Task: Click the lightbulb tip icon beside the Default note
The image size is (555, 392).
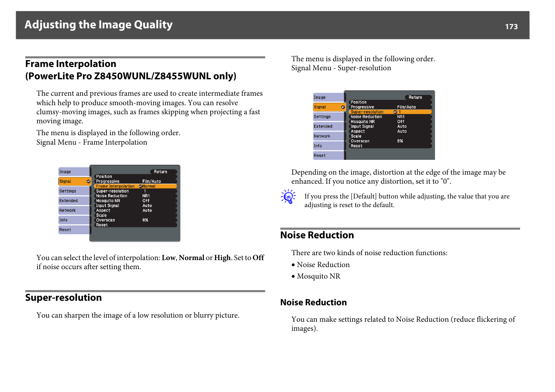Action: 289,197
